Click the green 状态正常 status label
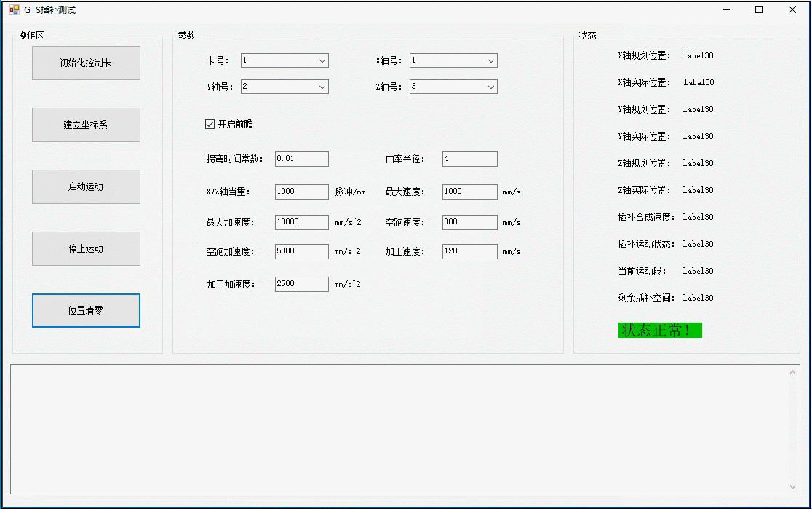Image resolution: width=812 pixels, height=509 pixels. (660, 330)
